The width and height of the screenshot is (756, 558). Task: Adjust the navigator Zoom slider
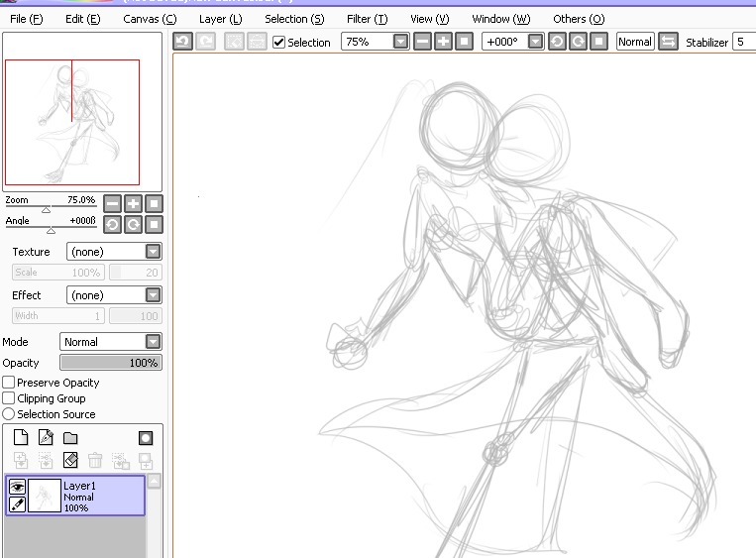click(46, 209)
